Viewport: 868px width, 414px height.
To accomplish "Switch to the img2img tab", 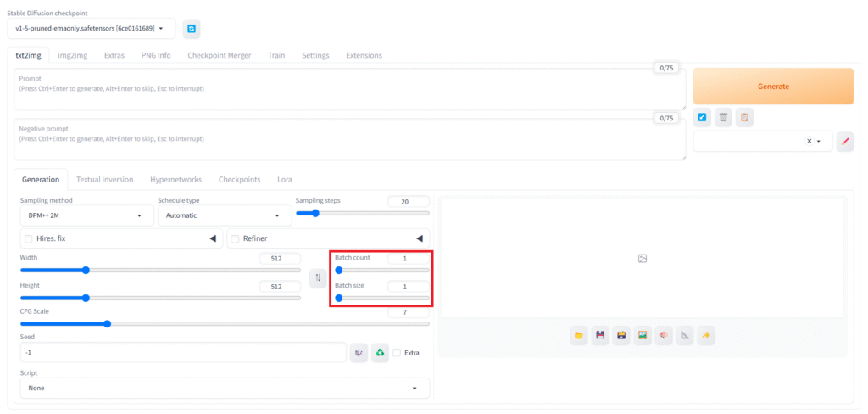I will tap(72, 55).
